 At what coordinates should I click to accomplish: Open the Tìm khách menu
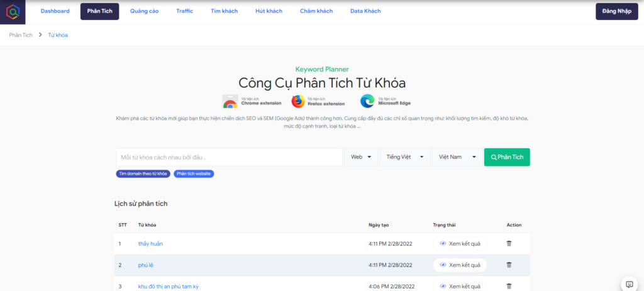[225, 11]
